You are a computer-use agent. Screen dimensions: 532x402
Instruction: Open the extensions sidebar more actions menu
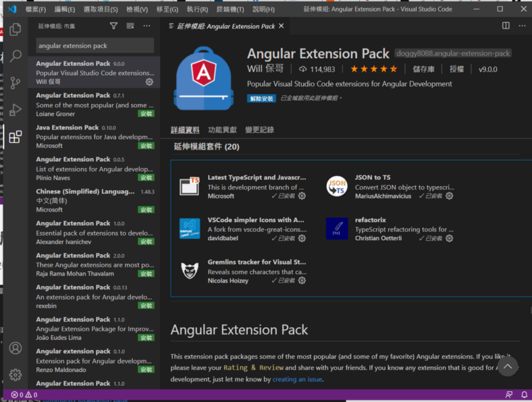[147, 26]
